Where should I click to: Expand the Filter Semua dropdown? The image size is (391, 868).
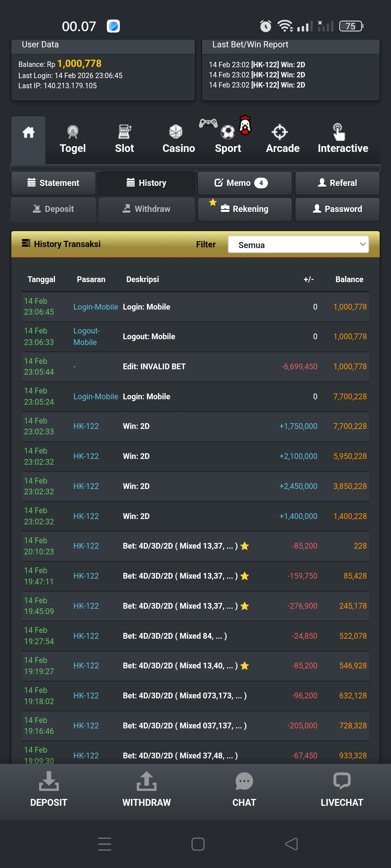298,245
